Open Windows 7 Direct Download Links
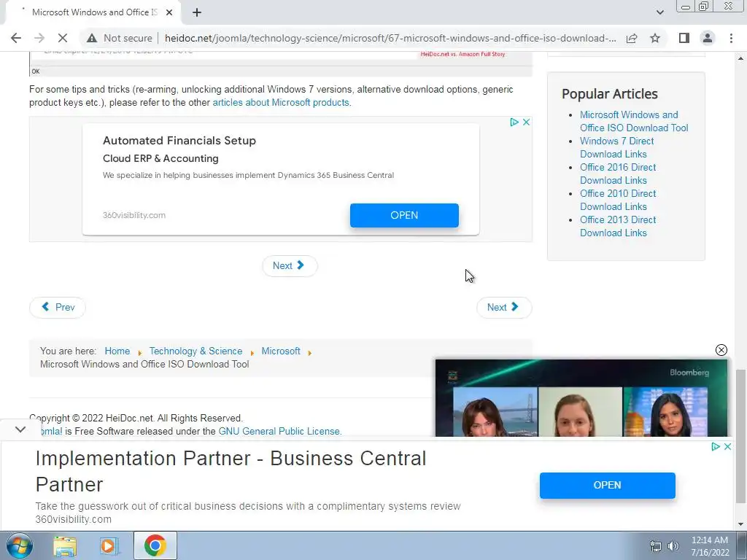Image resolution: width=747 pixels, height=560 pixels. pos(616,147)
